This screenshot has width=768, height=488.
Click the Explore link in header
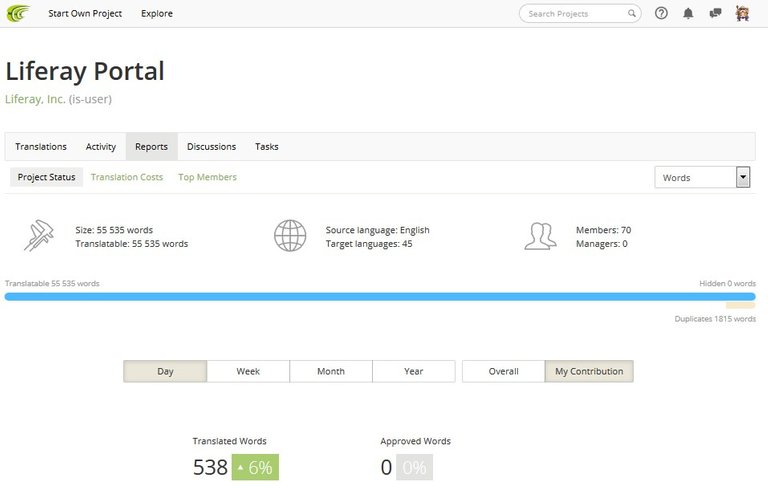[157, 14]
